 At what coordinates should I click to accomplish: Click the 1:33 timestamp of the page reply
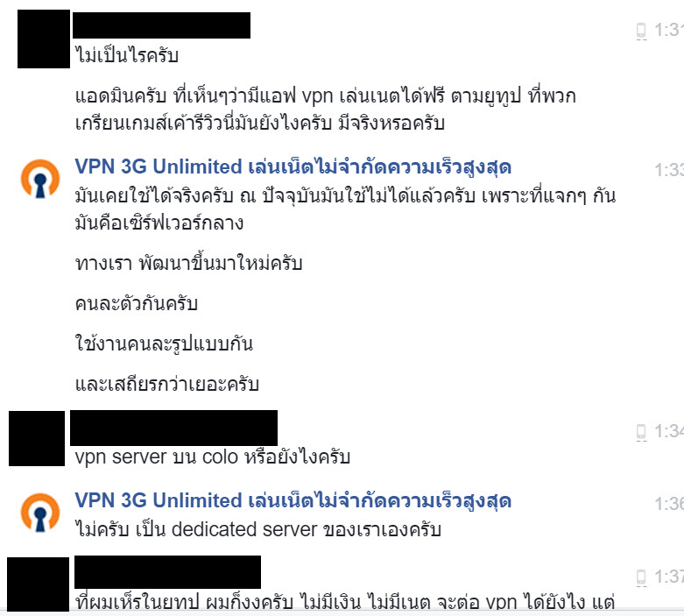click(669, 170)
